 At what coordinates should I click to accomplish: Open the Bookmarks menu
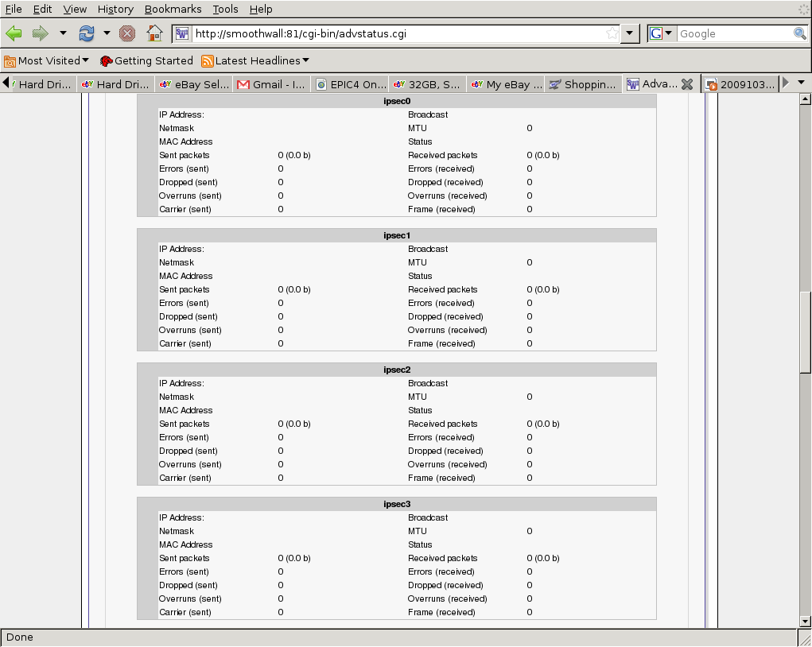[173, 9]
